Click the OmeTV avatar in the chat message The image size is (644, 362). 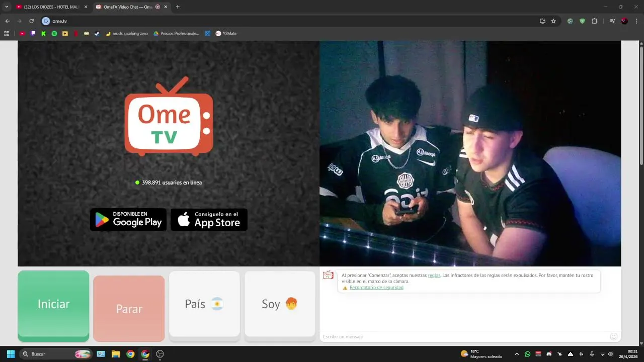click(328, 275)
